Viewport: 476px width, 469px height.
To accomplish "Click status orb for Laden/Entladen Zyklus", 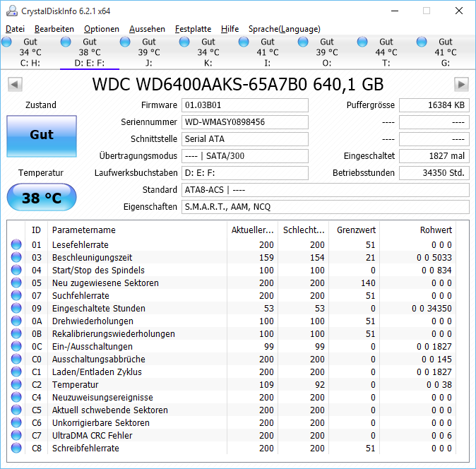I will (x=16, y=372).
